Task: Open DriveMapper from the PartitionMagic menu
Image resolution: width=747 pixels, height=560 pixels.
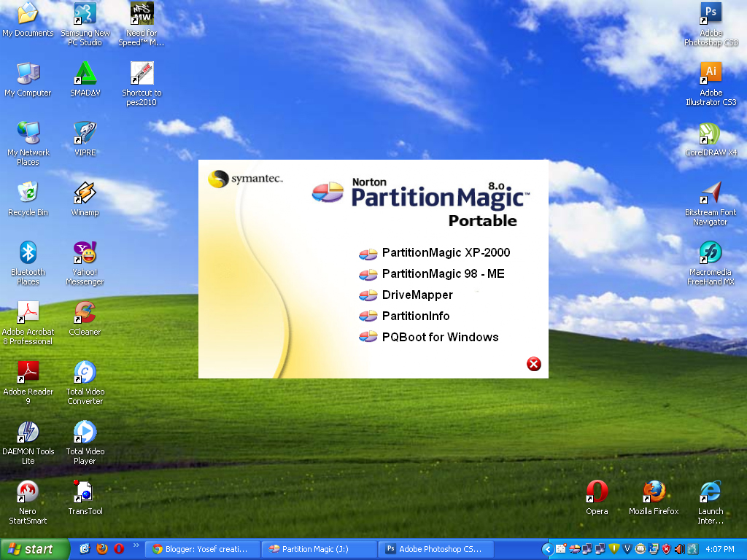Action: [x=417, y=295]
